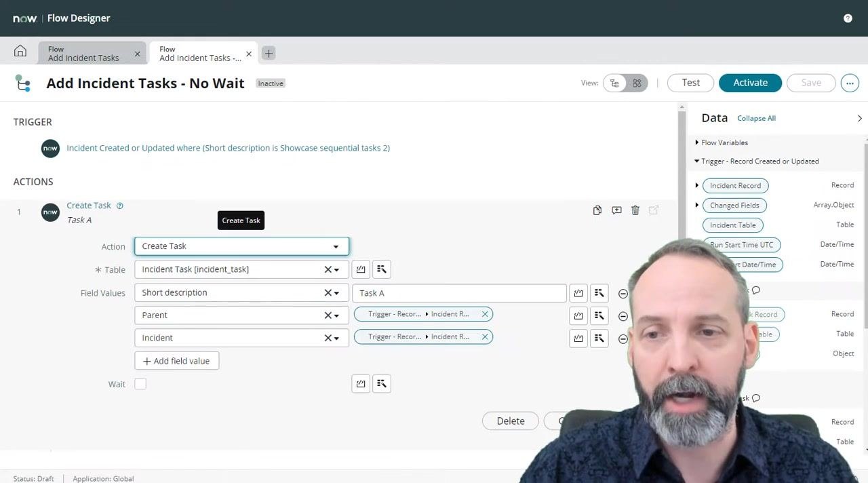This screenshot has width=868, height=483.
Task: Click the disabled Save button
Action: (x=811, y=83)
